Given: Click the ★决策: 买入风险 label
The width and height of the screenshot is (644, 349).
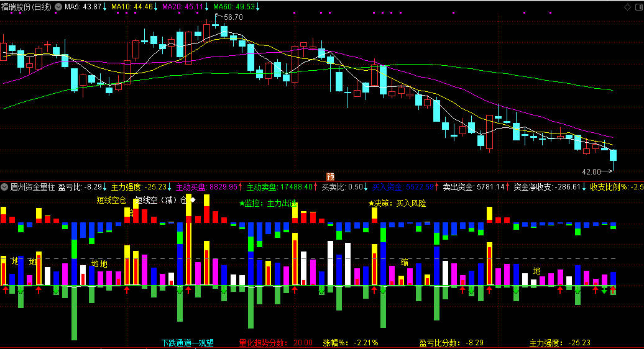Looking at the screenshot, I should [397, 204].
